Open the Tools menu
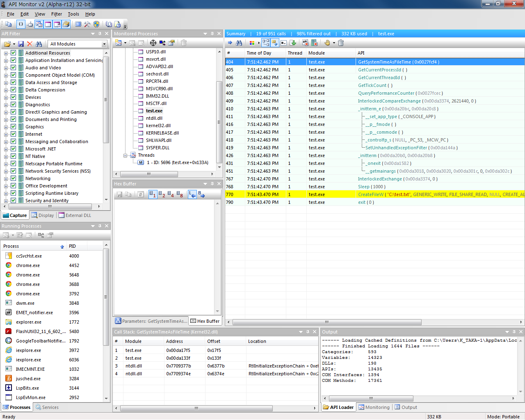525x420 pixels. click(x=73, y=14)
